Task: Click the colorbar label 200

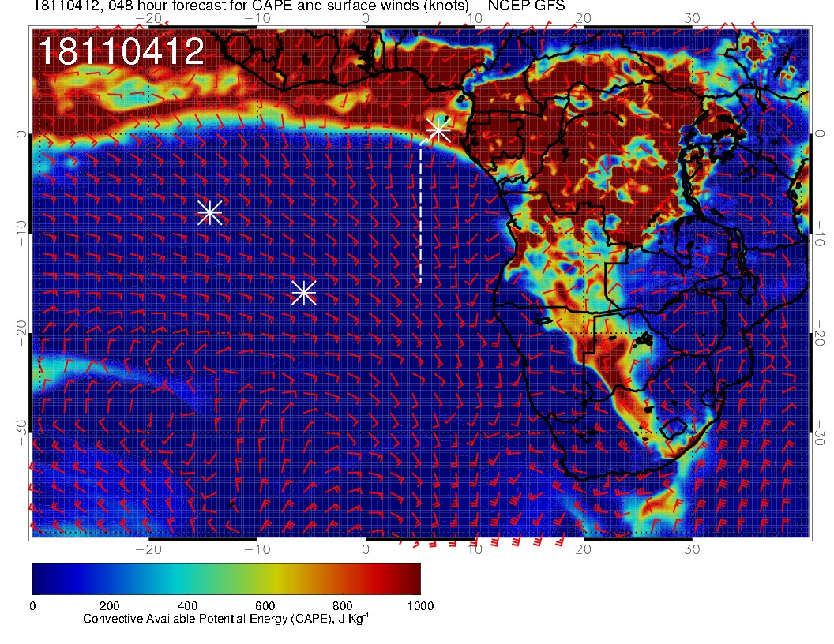Action: coord(109,606)
